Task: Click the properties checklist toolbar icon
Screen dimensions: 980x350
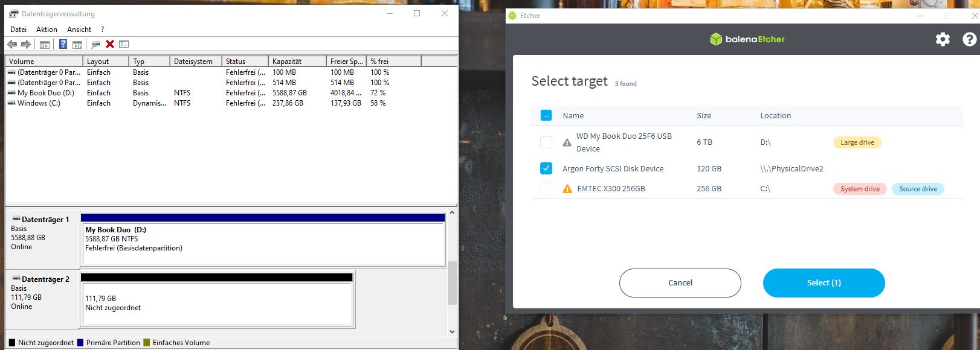Action: point(124,44)
